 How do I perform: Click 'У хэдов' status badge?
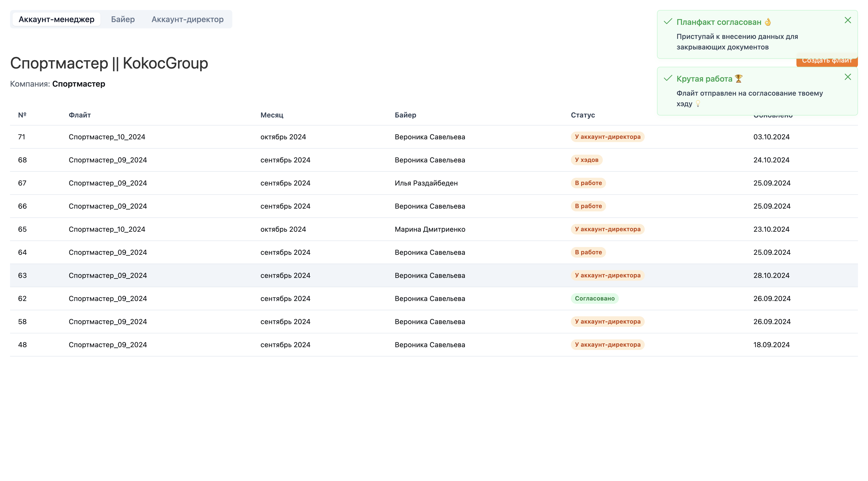coord(586,160)
